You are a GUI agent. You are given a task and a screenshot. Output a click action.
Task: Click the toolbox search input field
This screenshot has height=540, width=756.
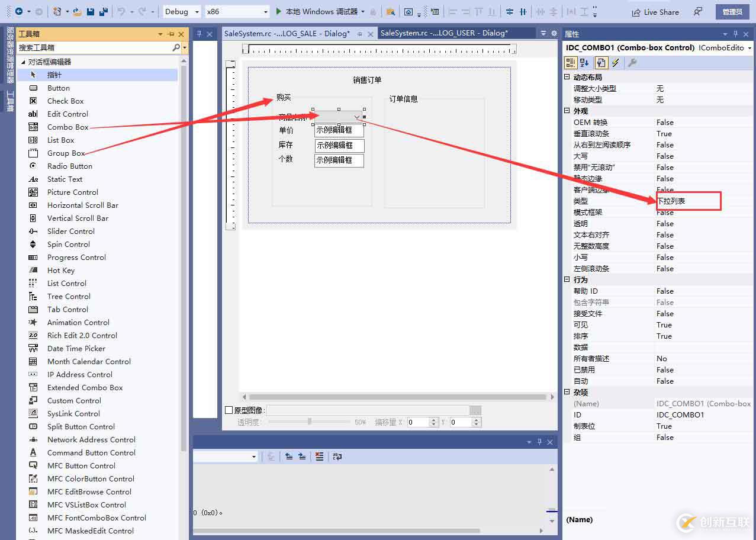[94, 47]
